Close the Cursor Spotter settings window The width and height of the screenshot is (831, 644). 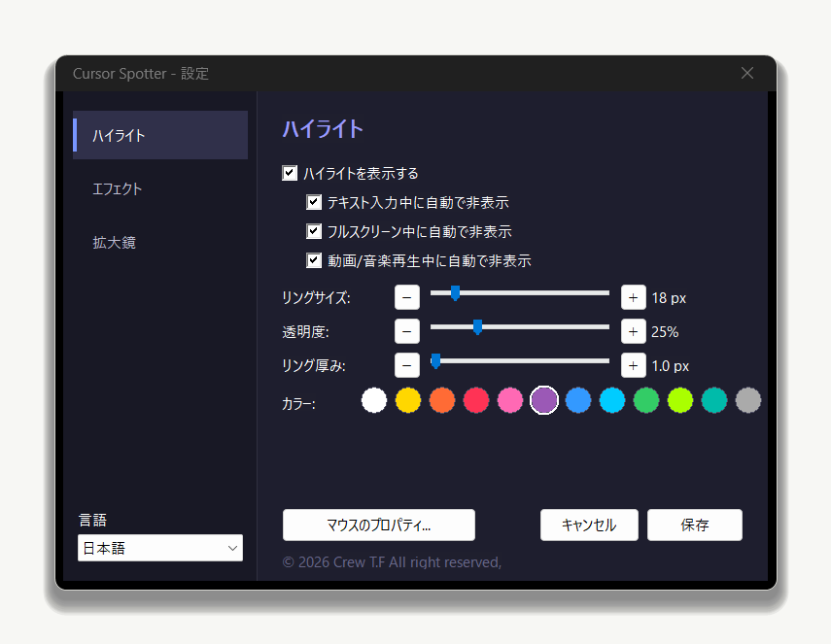tap(747, 73)
